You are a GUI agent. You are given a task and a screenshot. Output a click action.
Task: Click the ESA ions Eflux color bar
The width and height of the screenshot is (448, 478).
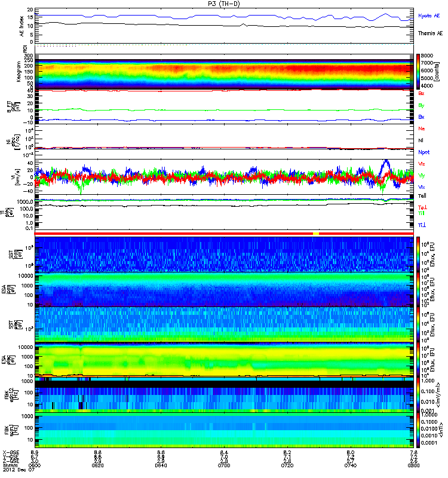(x=418, y=290)
